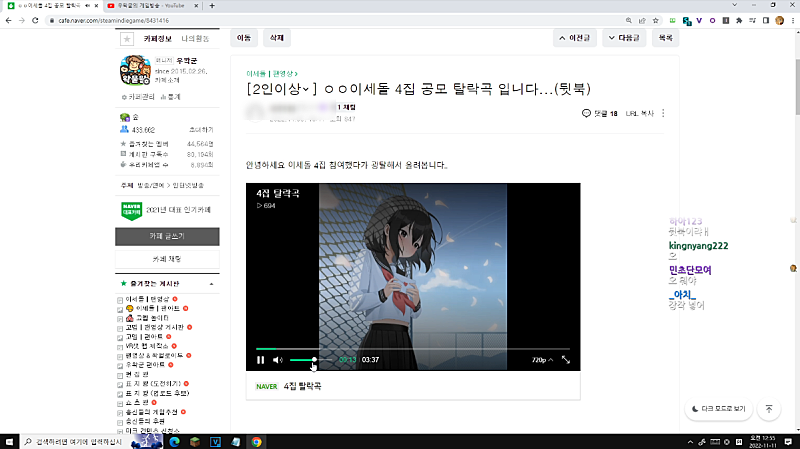800x449 pixels.
Task: Open the 이세돌 | 팬영상 board in the sidebar
Action: click(x=147, y=299)
